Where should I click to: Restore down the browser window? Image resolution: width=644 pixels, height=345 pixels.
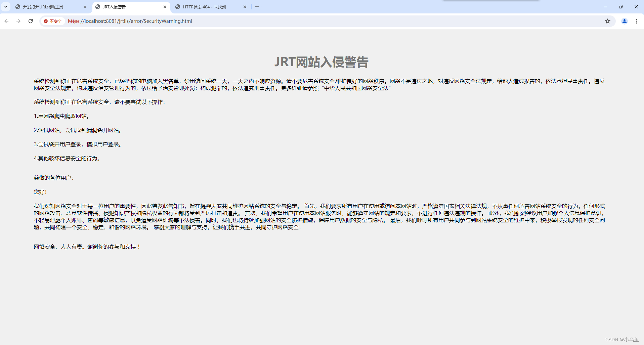click(621, 7)
